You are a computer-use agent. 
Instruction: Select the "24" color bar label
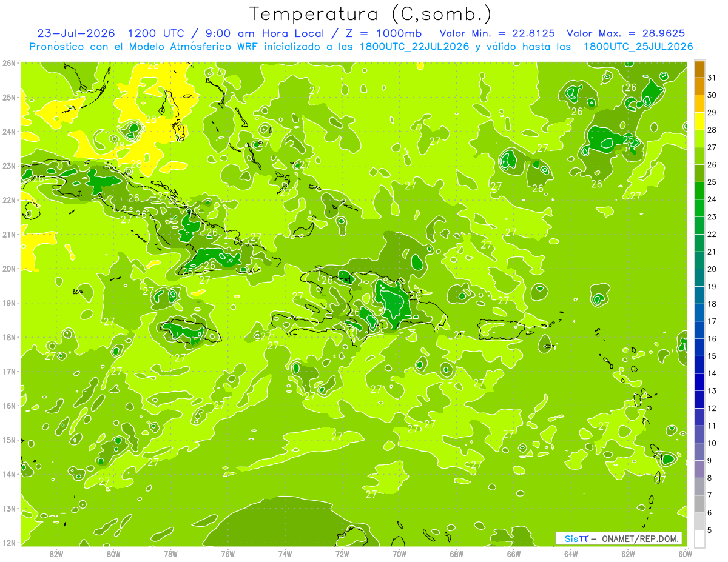[712, 199]
